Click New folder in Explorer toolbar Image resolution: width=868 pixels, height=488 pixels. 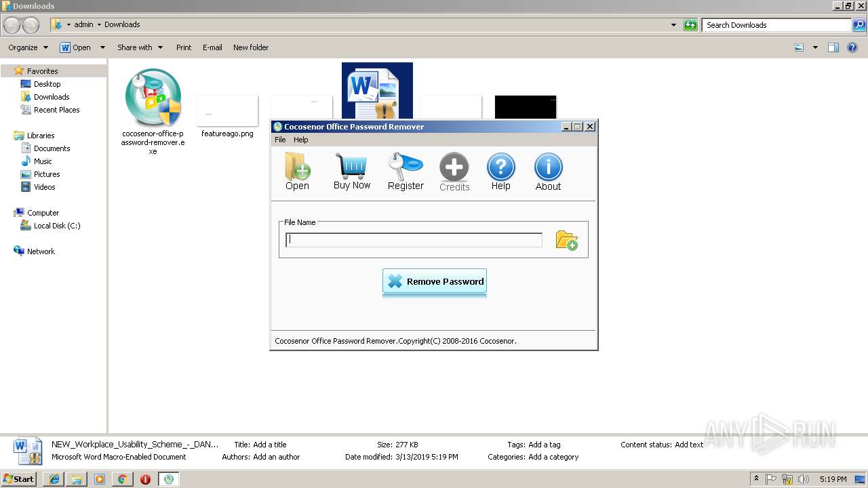[251, 47]
